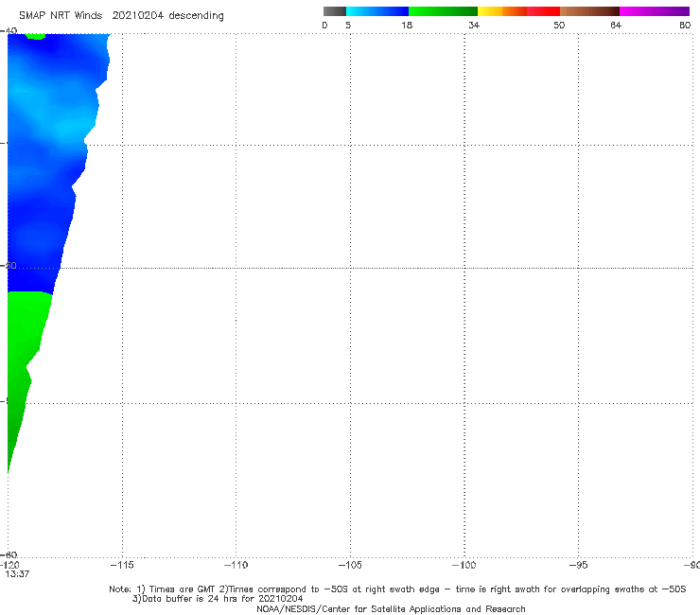This screenshot has width=700, height=615.
Task: Click the '-110' longitude axis label
Action: 236,565
